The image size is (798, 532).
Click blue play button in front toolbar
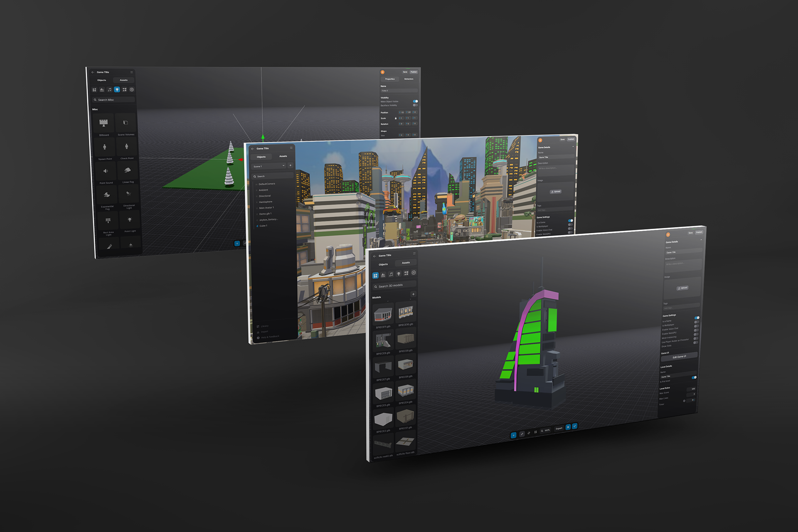(x=568, y=427)
